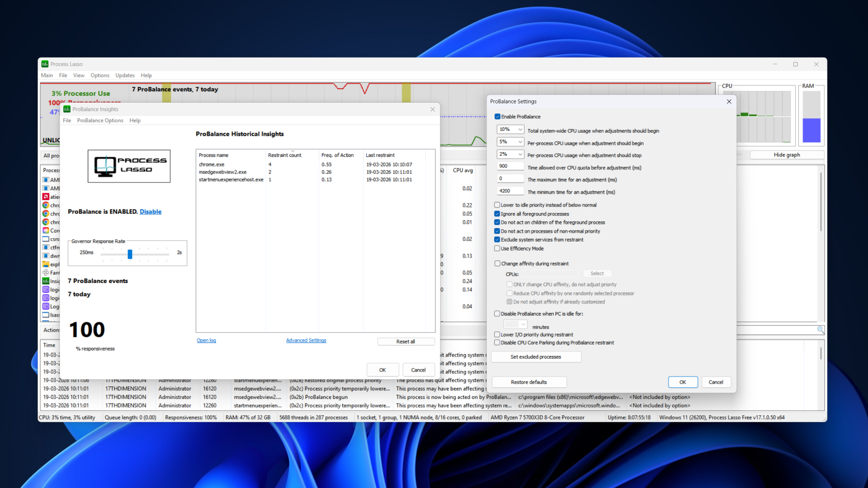The height and width of the screenshot is (488, 868).
Task: Click the magnifier search icon in main window
Action: pyautogui.click(x=821, y=330)
